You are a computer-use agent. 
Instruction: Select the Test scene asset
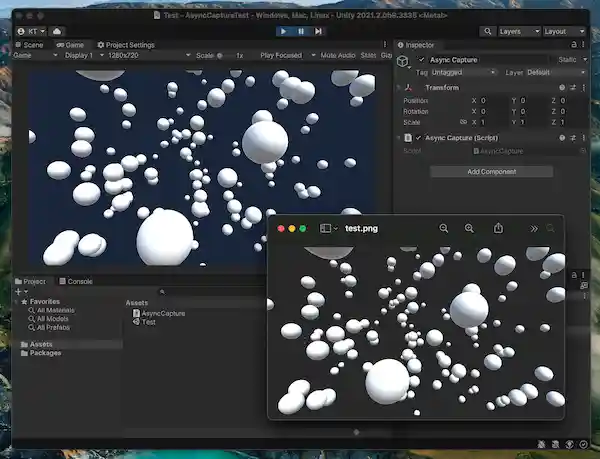click(x=144, y=322)
